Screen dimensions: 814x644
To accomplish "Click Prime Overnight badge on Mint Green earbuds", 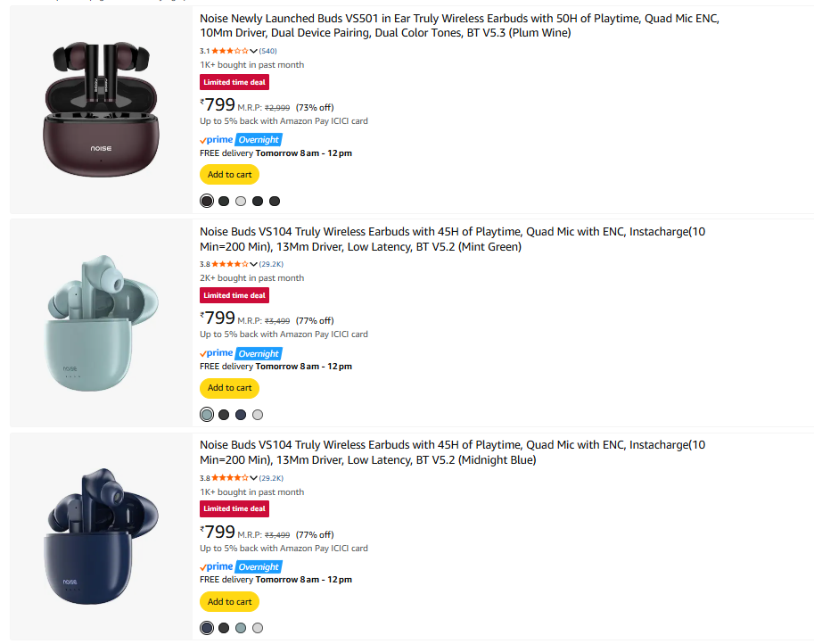I will (x=240, y=353).
